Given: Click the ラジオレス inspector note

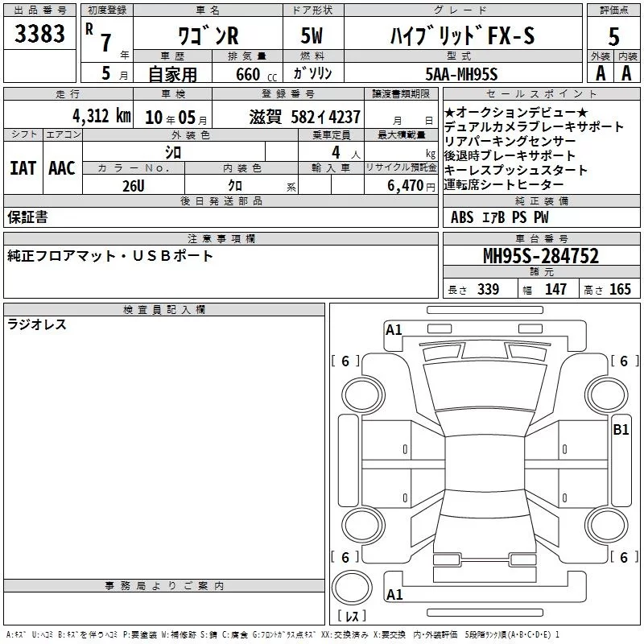Looking at the screenshot, I should pyautogui.click(x=37, y=325).
